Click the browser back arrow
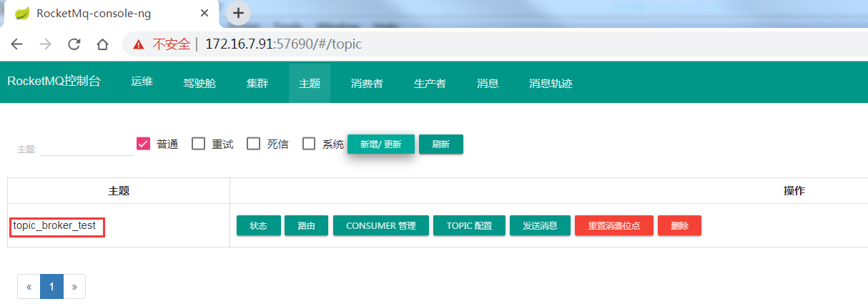Image resolution: width=868 pixels, height=304 pixels. click(x=16, y=44)
